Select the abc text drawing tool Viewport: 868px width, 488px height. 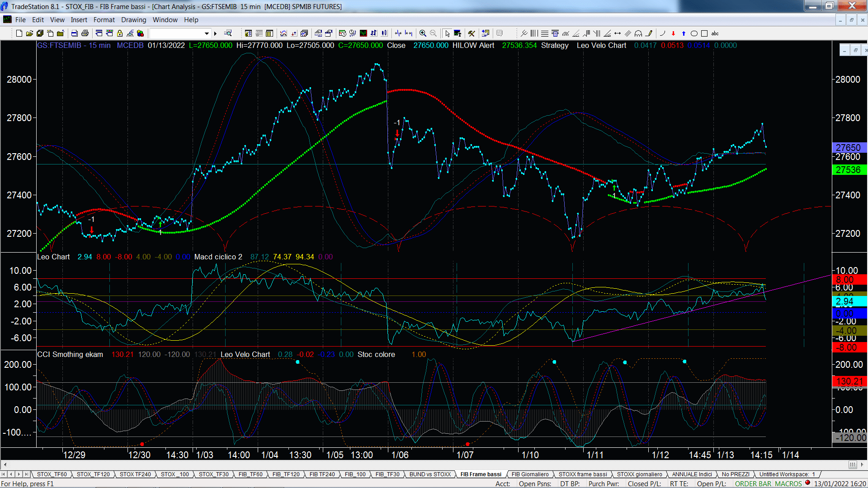(x=715, y=33)
